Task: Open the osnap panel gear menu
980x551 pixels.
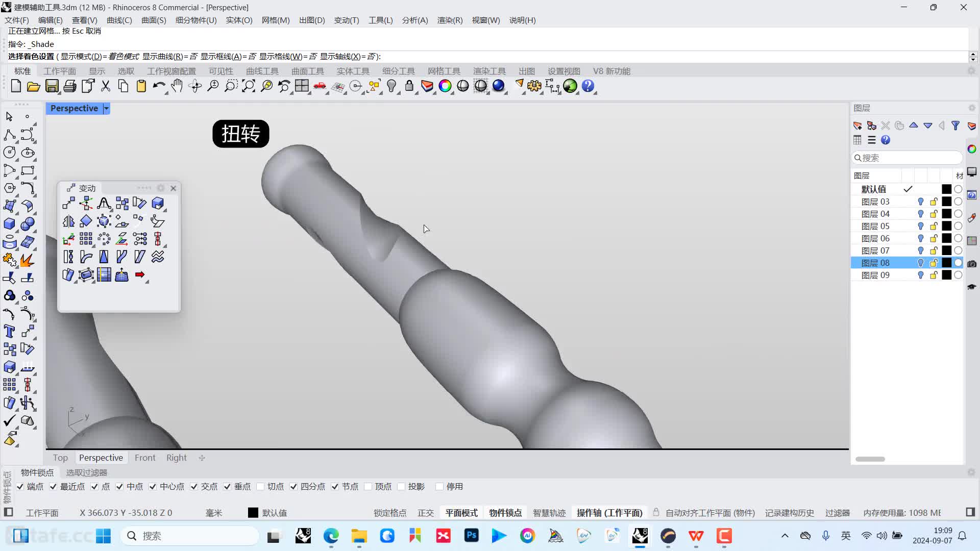Action: [972, 472]
